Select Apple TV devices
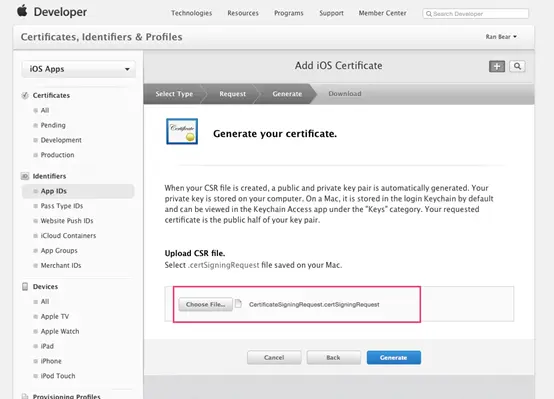Viewport: 554px width, 399px height. coord(55,316)
